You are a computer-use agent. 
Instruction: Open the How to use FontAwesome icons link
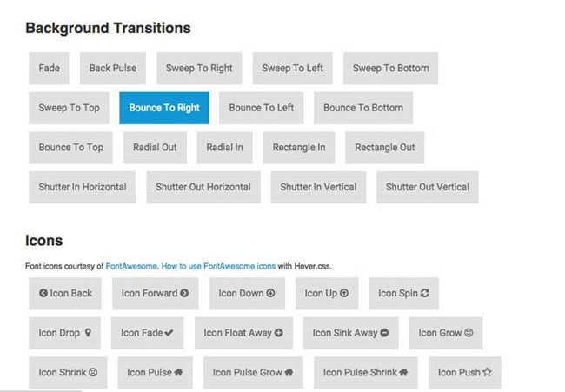coord(217,266)
